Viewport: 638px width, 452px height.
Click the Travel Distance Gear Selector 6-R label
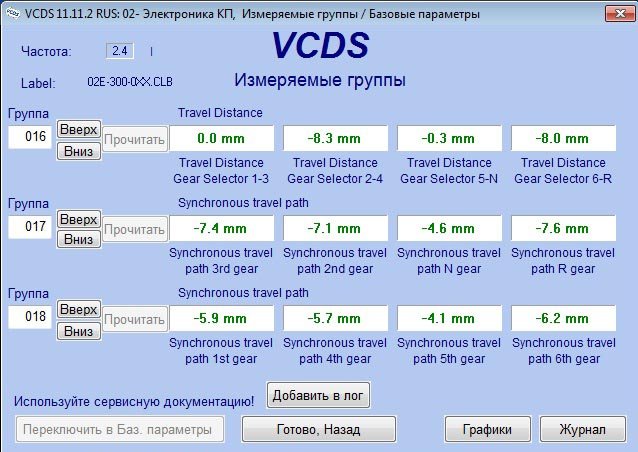(563, 170)
